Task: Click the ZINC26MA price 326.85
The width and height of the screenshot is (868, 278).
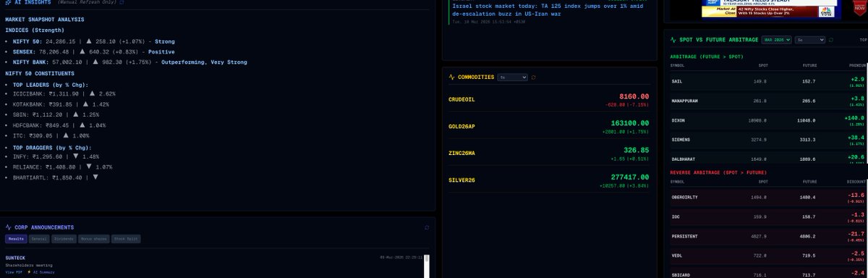Action: (x=637, y=150)
